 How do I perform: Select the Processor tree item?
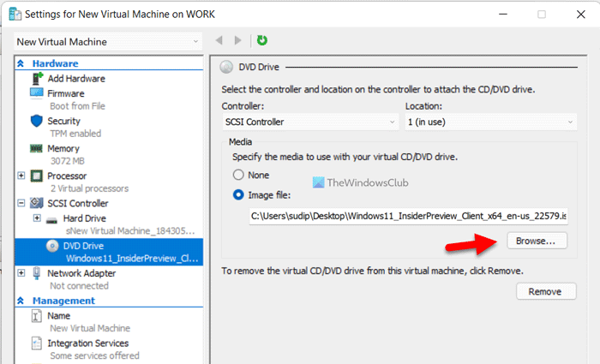(x=67, y=176)
